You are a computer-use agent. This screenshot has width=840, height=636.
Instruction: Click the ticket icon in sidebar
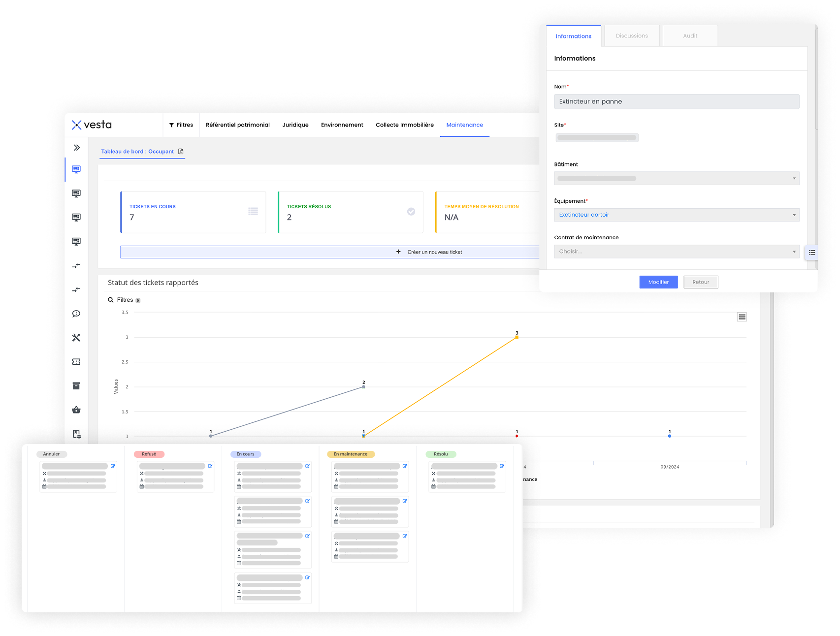coord(76,362)
